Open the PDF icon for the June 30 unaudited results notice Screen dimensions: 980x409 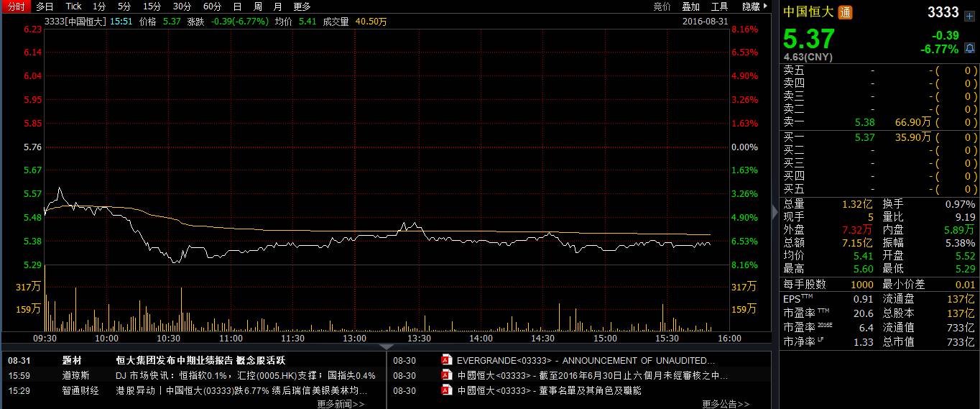(x=445, y=375)
